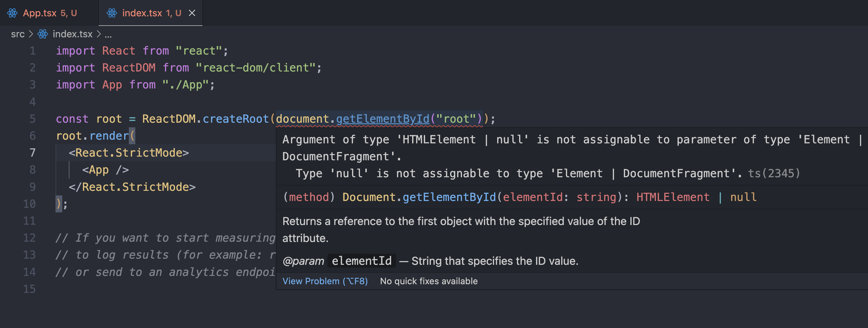Open the src breadcrumb item
Image resolution: width=868 pixels, height=328 pixels.
point(18,34)
